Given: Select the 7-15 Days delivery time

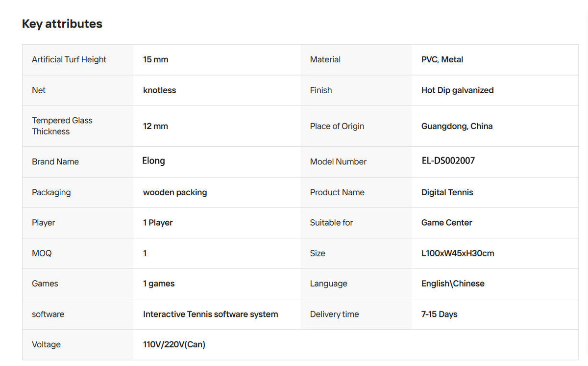Looking at the screenshot, I should (440, 314).
